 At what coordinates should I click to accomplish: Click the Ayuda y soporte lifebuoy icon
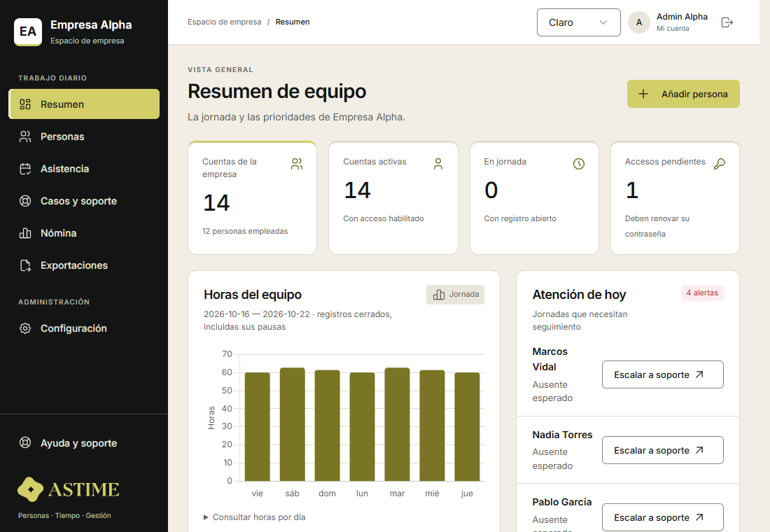tap(25, 442)
